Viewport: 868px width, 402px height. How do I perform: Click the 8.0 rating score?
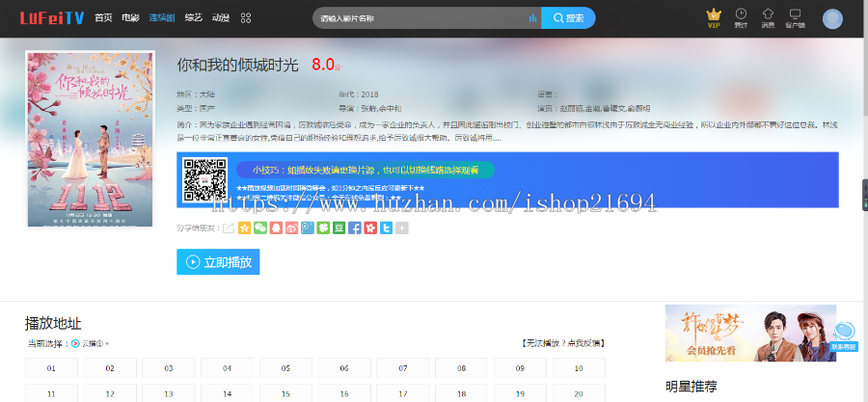pyautogui.click(x=323, y=65)
